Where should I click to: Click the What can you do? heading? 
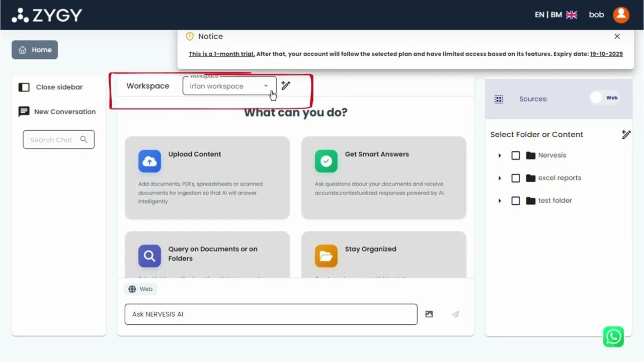[296, 112]
